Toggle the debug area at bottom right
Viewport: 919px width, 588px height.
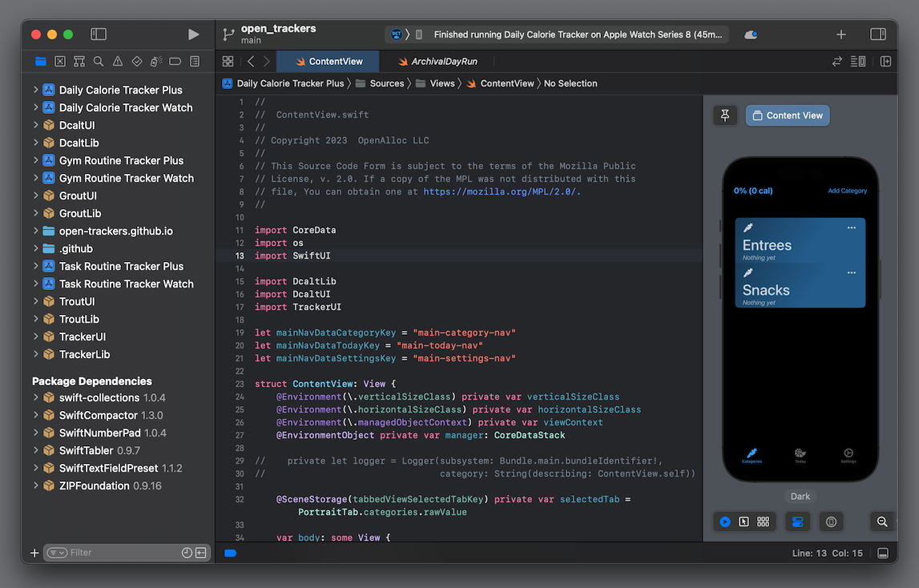point(883,554)
